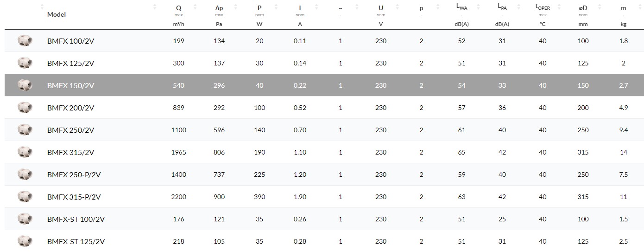Click the Model column header
The height and width of the screenshot is (252, 644).
click(57, 14)
